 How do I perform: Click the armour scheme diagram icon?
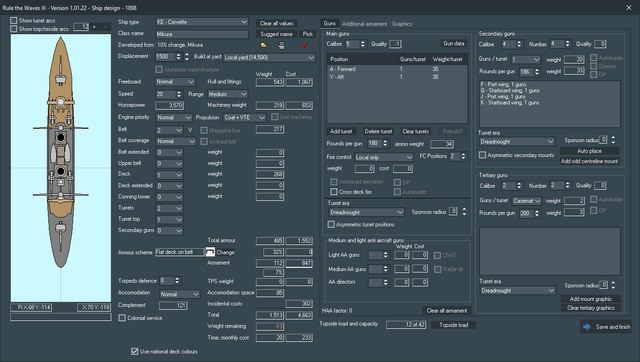pyautogui.click(x=210, y=252)
